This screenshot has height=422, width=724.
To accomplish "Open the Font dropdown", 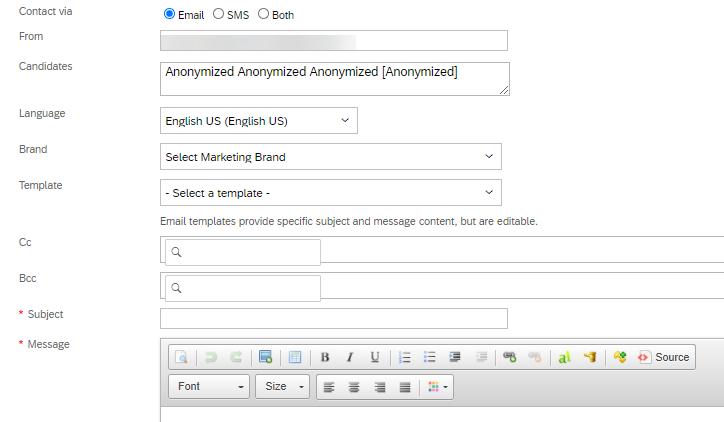I will pos(209,386).
